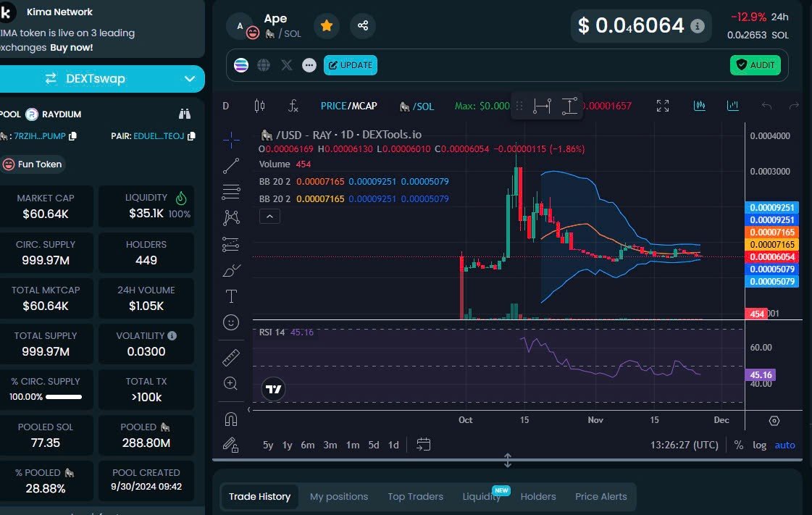Select the trend line drawing tool
This screenshot has width=812, height=515.
231,166
